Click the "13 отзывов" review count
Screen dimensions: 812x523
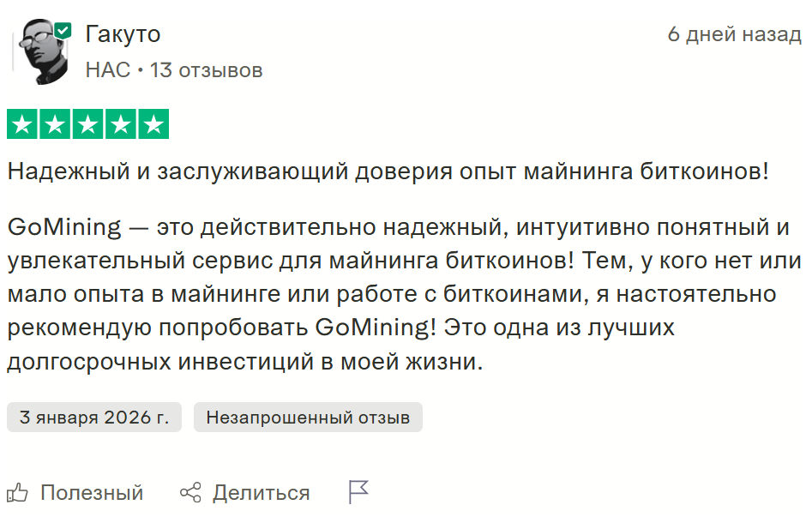point(206,70)
